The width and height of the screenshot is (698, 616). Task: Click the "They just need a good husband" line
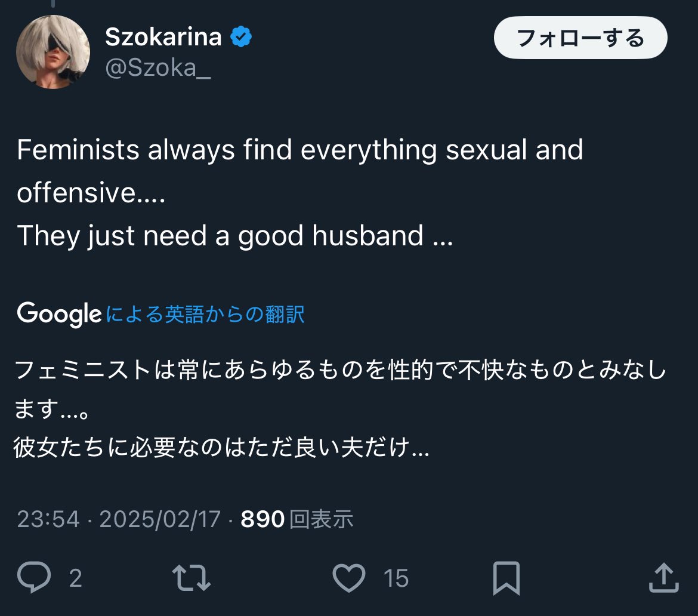point(234,236)
